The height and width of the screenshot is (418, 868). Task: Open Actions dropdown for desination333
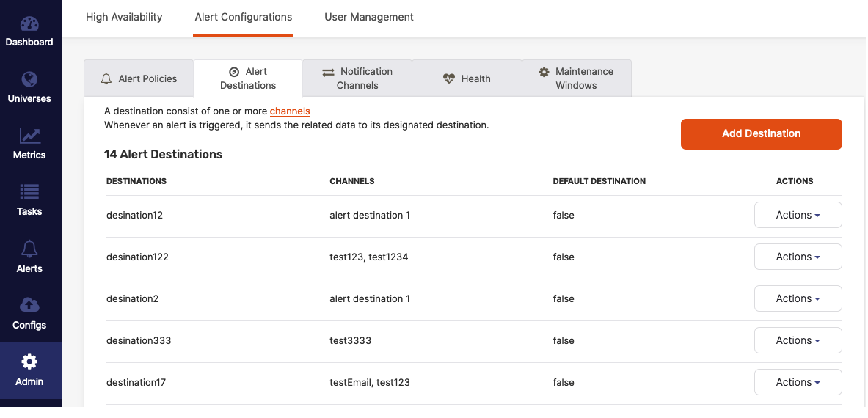[x=798, y=340]
